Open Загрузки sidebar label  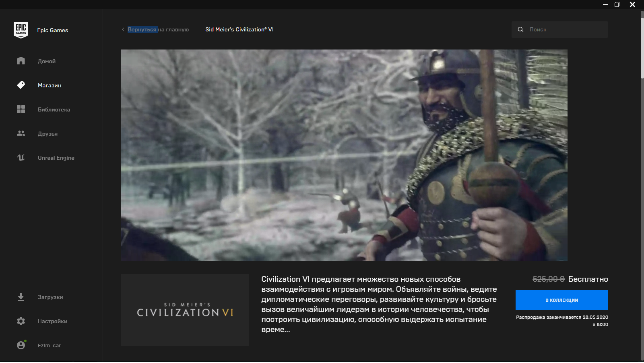[x=50, y=297]
